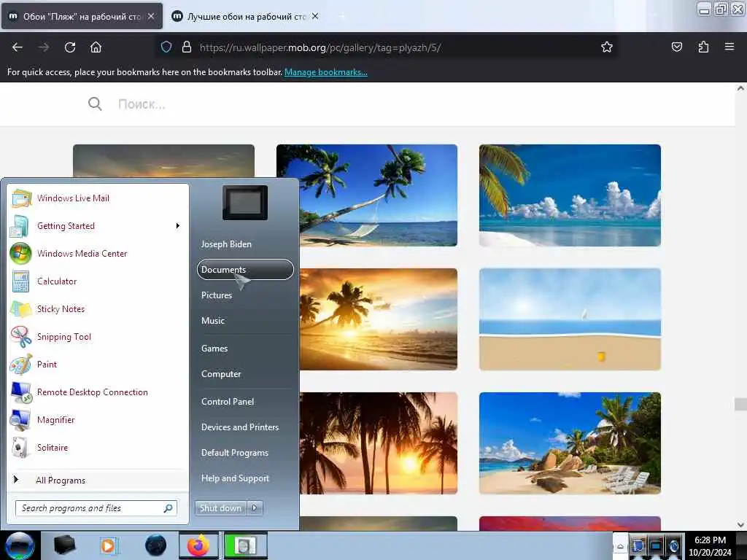Click the magnifier icon beside Поиск
This screenshot has height=560, width=747.
95,104
